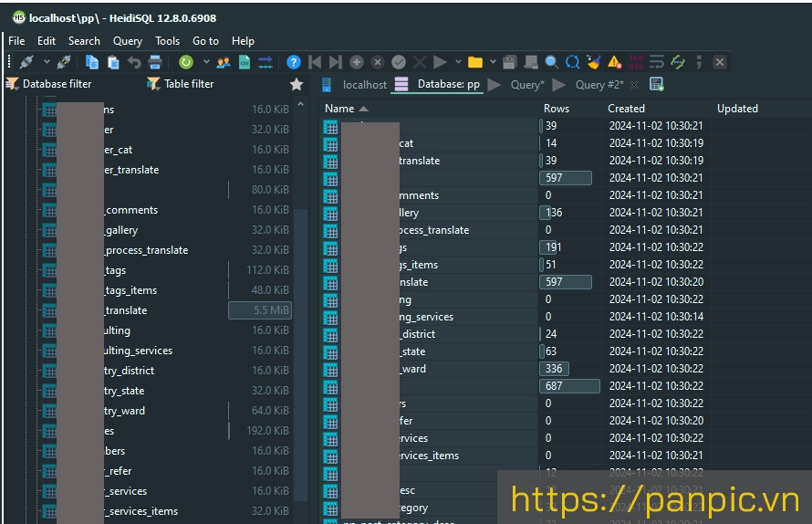Open the User manager icon
The height and width of the screenshot is (524, 812).
pyautogui.click(x=224, y=62)
